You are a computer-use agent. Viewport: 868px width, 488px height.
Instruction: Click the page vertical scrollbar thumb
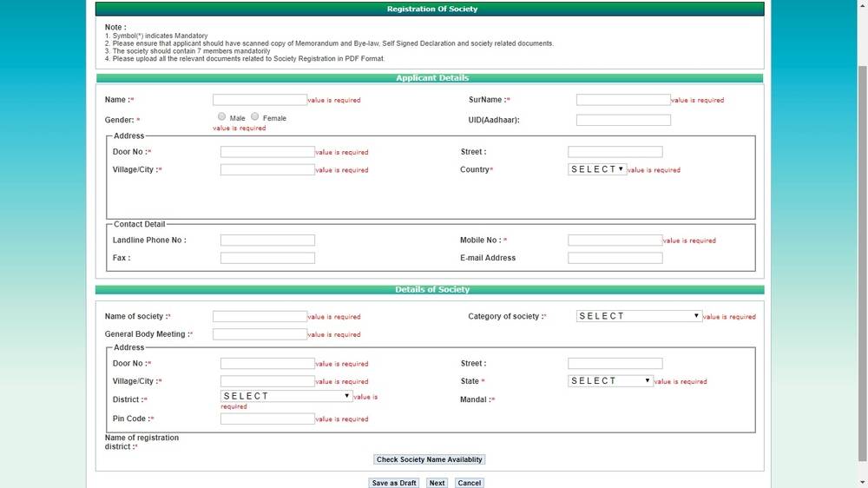coord(863,263)
